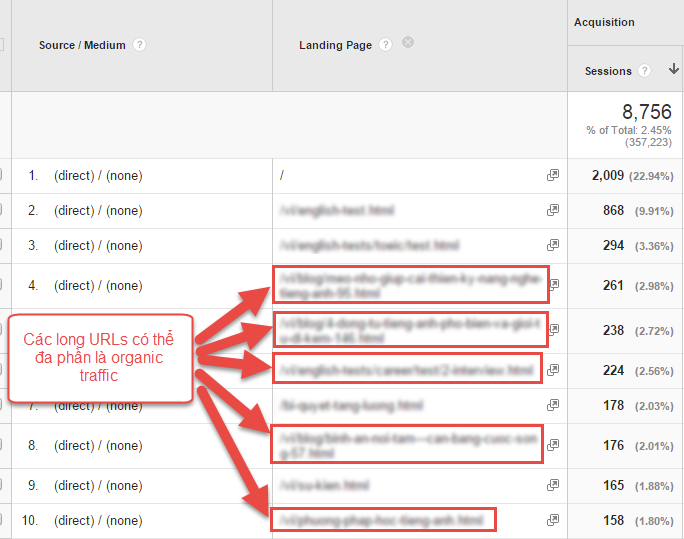Select sessions value 176
Screen dimensions: 684x539
coord(613,445)
